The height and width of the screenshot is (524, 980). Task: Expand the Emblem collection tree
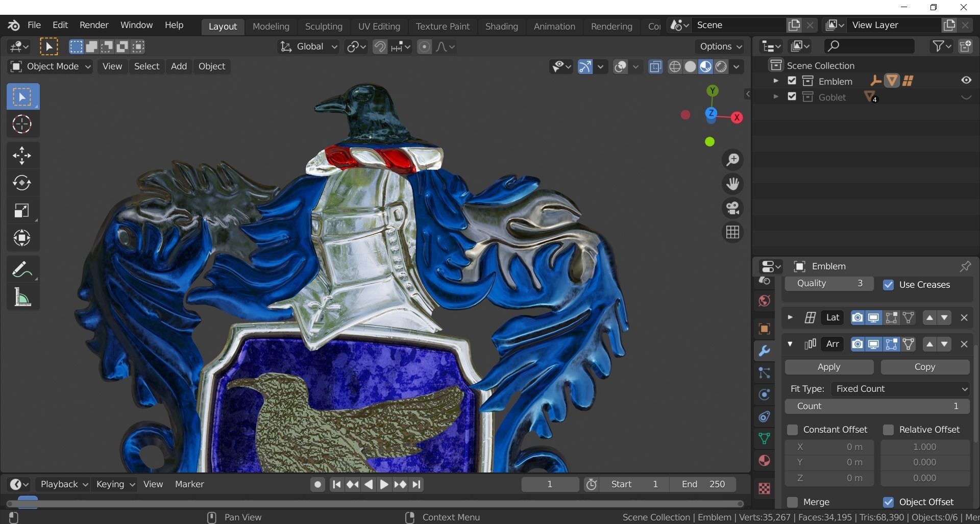(776, 81)
